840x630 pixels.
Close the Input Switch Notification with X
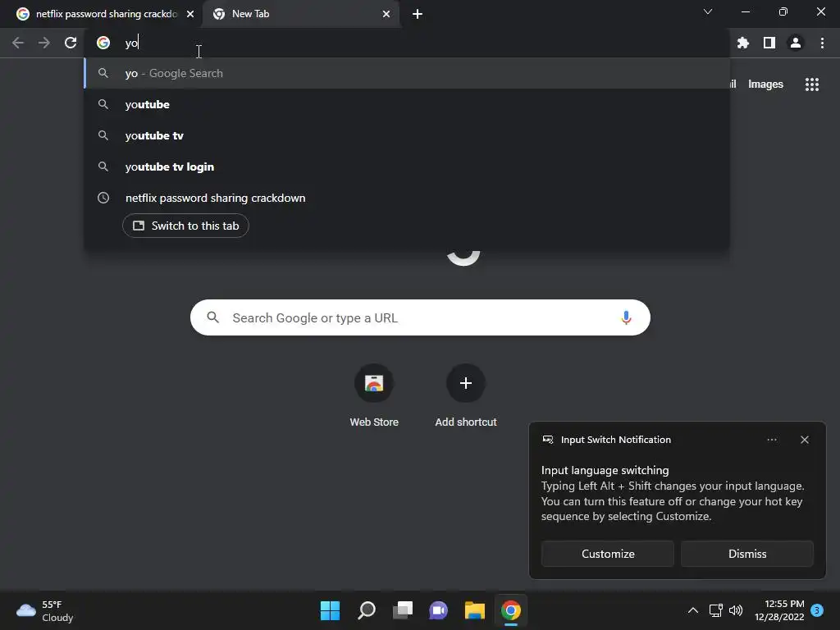point(805,440)
